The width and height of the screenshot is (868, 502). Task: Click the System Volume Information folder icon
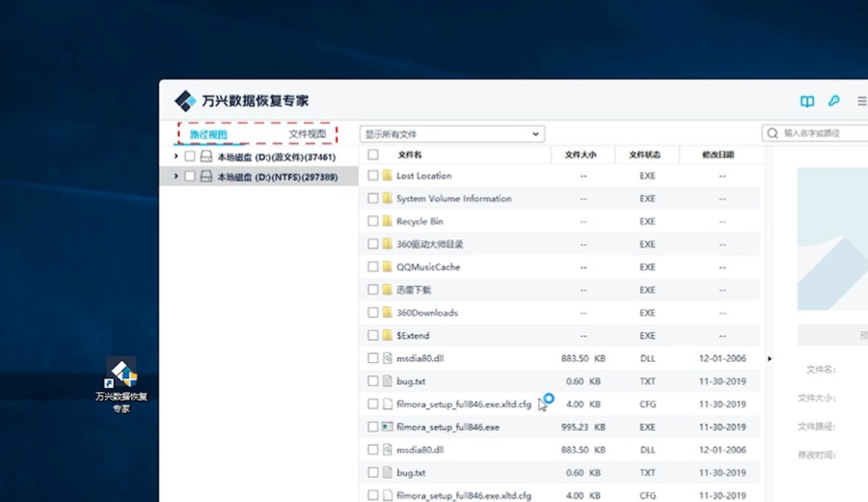[x=387, y=198]
